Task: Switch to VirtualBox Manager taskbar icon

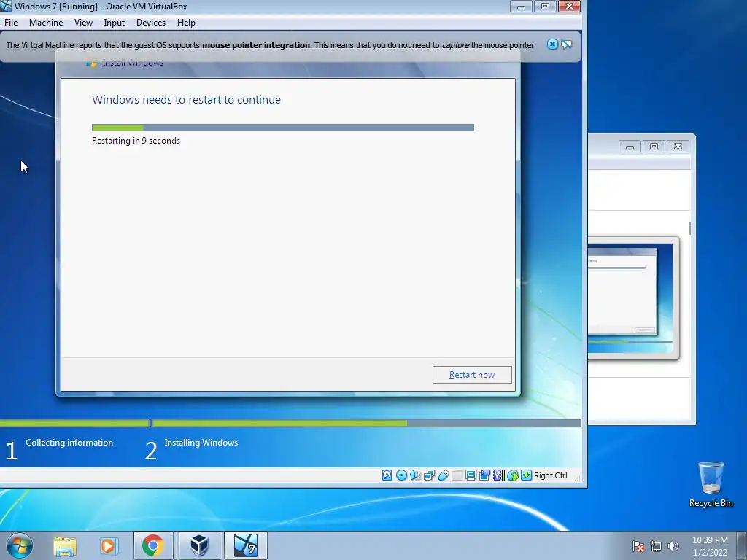Action: point(199,545)
